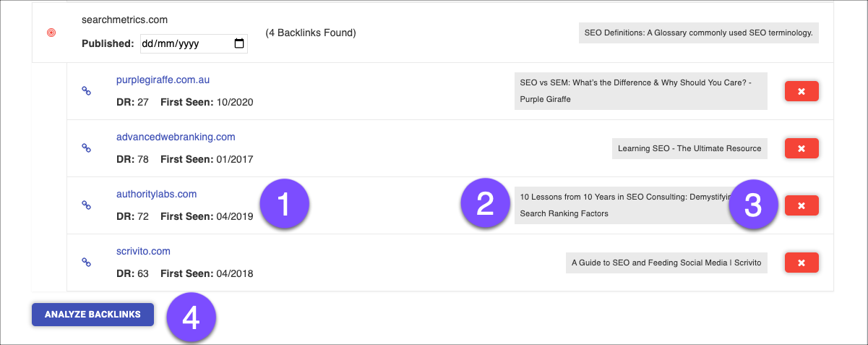This screenshot has height=345, width=868.
Task: Click the Learning SEO Ultimate Resource title
Action: point(689,148)
